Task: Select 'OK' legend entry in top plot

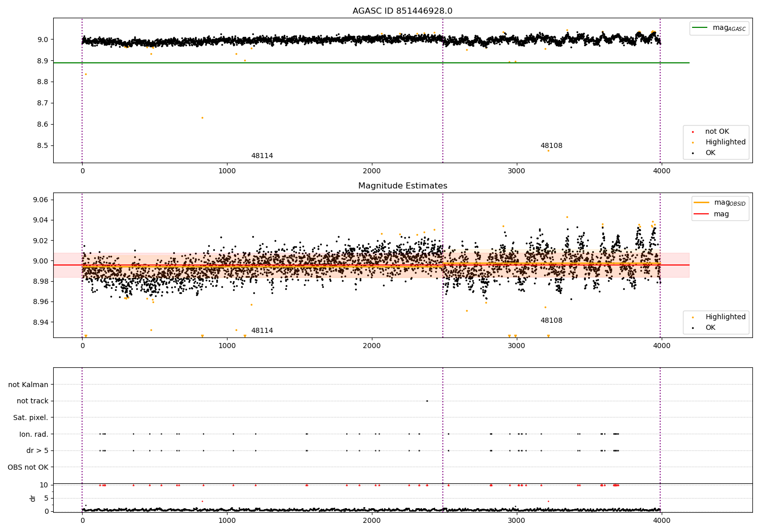Action: 710,153
